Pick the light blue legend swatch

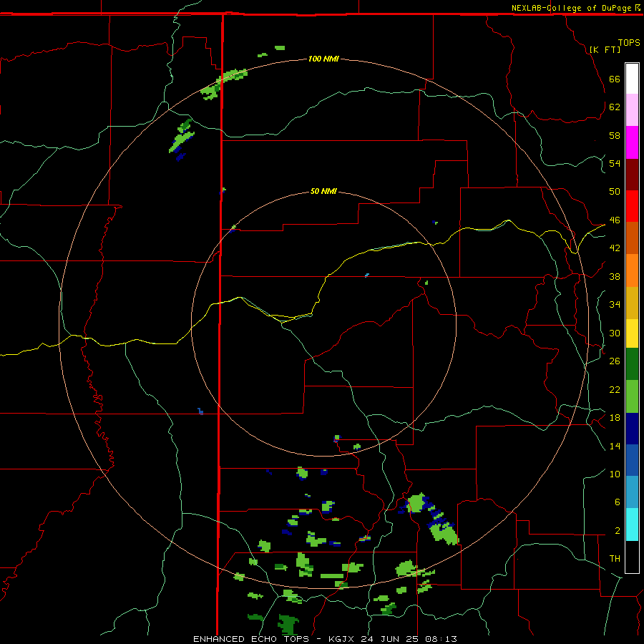point(632,492)
